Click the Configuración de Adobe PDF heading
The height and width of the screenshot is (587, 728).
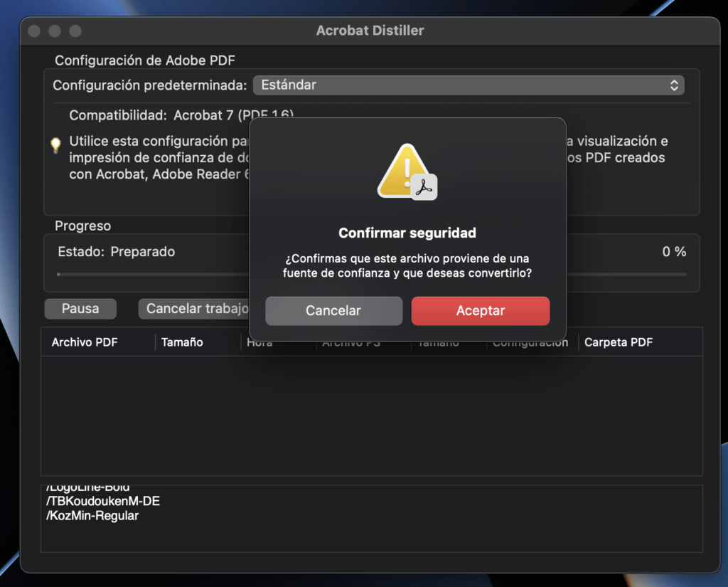tap(145, 60)
